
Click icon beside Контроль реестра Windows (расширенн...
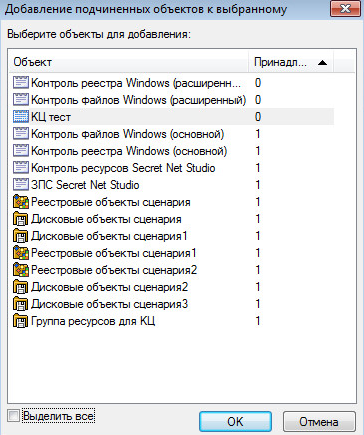21,82
